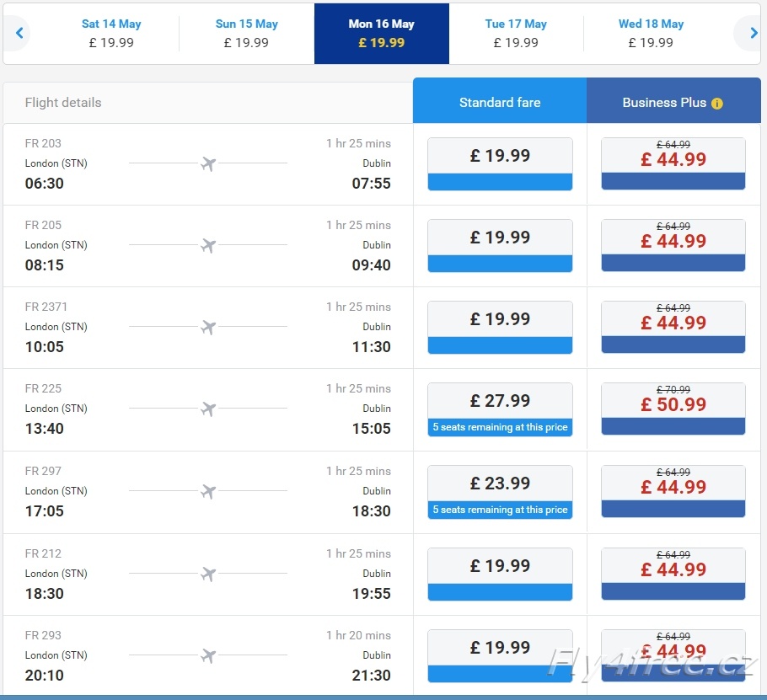
Task: Select £50.99 Business Plus fare for FR 225
Action: click(673, 409)
